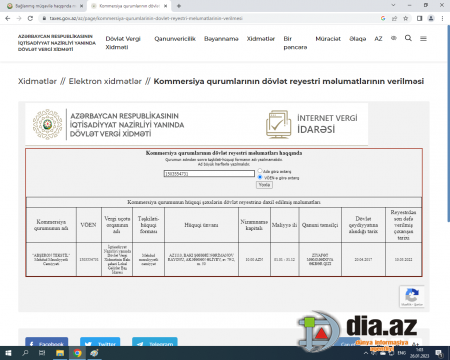The height and width of the screenshot is (360, 450).
Task: Open the Xidmətlər menu
Action: coord(261,39)
